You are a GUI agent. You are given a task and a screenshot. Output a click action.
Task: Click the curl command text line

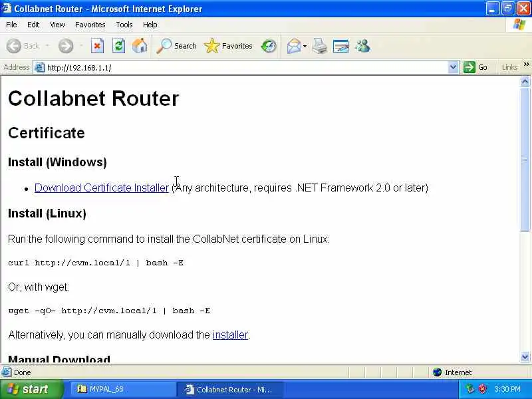tap(96, 263)
